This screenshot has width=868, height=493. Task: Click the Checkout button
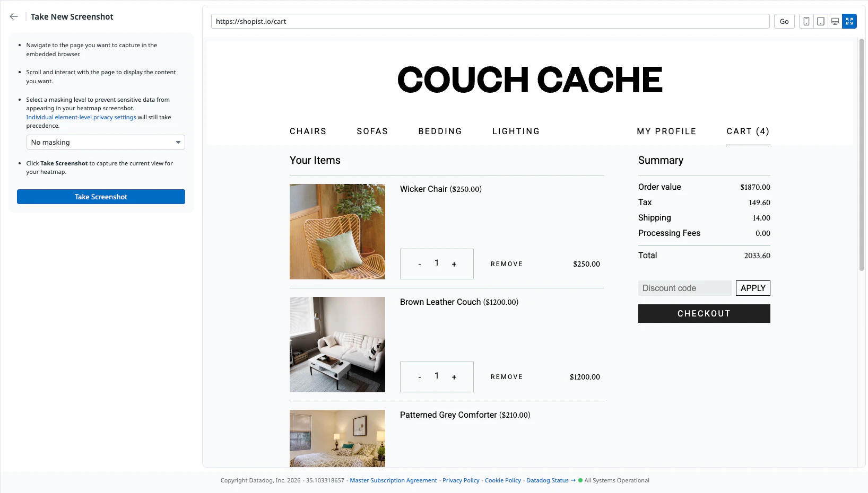(x=704, y=314)
